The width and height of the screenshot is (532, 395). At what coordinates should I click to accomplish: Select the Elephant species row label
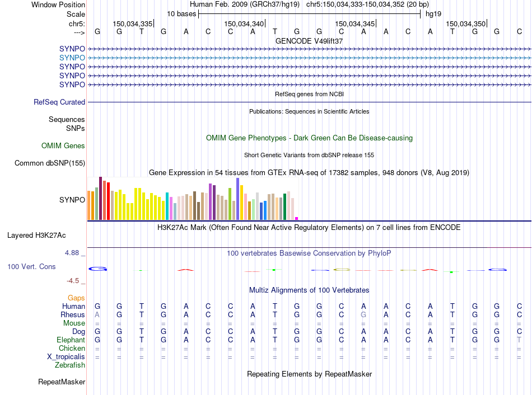(71, 340)
